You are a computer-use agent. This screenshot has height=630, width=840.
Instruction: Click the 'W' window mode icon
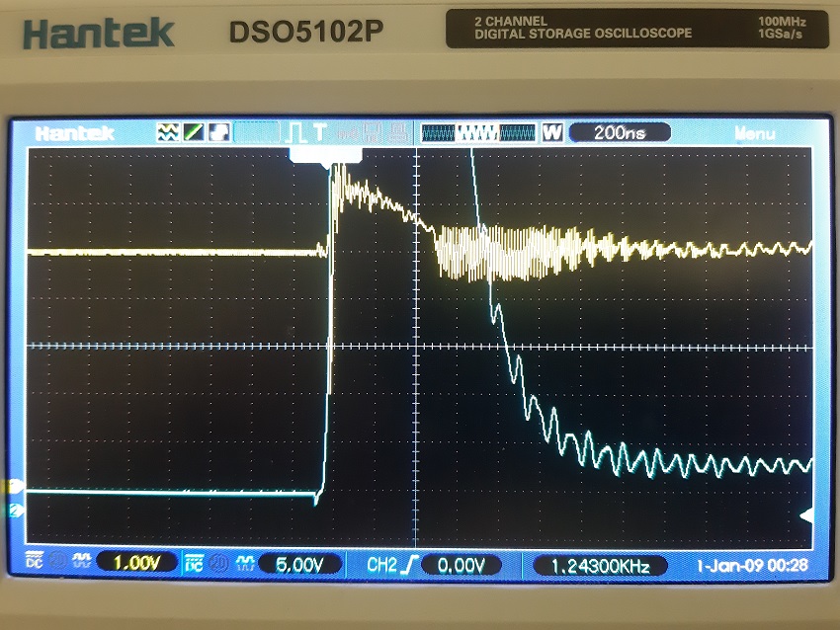[x=552, y=132]
